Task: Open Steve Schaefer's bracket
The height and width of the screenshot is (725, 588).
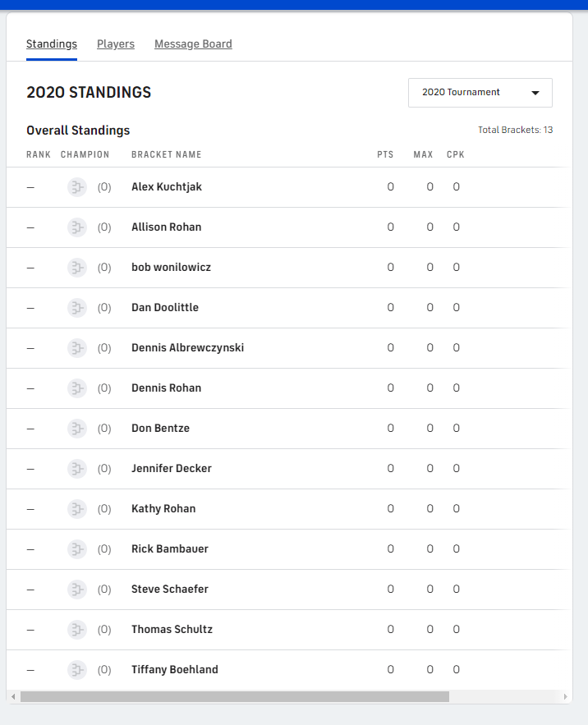Action: 170,590
